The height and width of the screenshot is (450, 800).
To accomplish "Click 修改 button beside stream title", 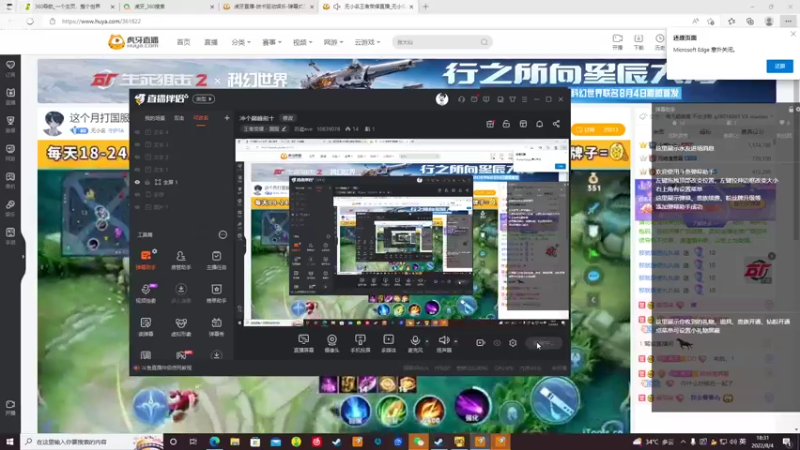I will click(288, 118).
